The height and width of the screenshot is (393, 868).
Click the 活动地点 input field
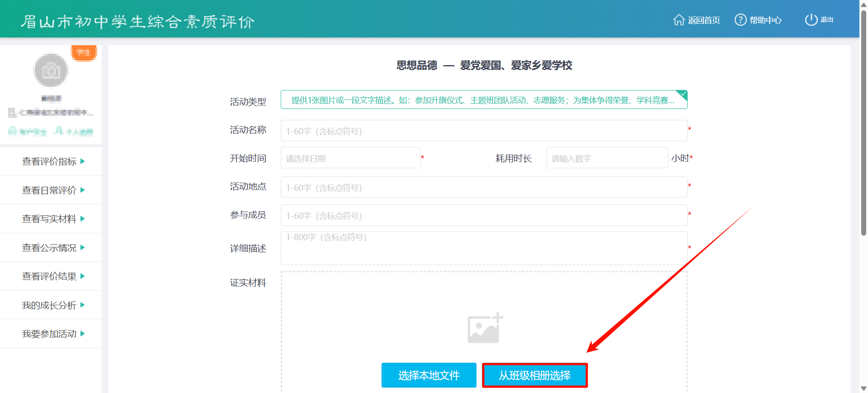[484, 187]
